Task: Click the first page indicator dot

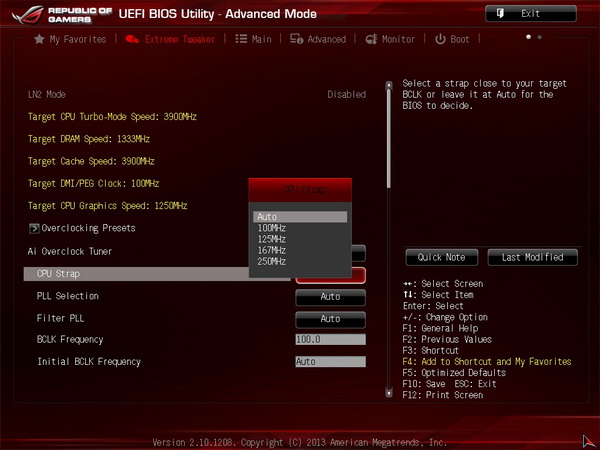Action: pyautogui.click(x=528, y=37)
